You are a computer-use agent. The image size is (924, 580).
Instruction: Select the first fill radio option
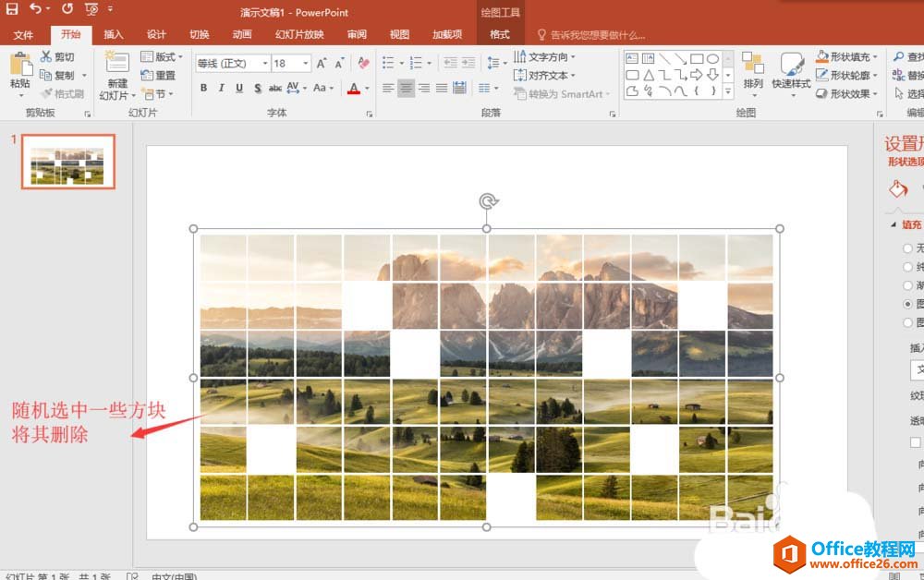click(x=907, y=248)
